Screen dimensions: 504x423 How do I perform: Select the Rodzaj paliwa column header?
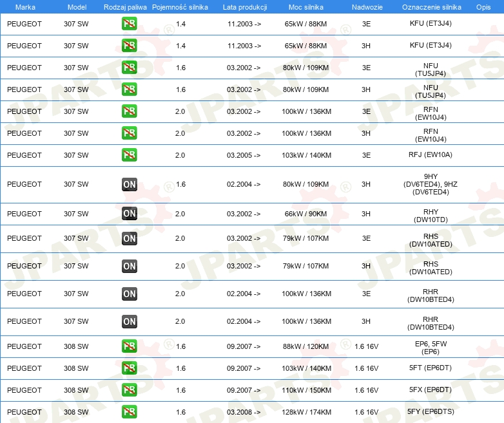[125, 7]
